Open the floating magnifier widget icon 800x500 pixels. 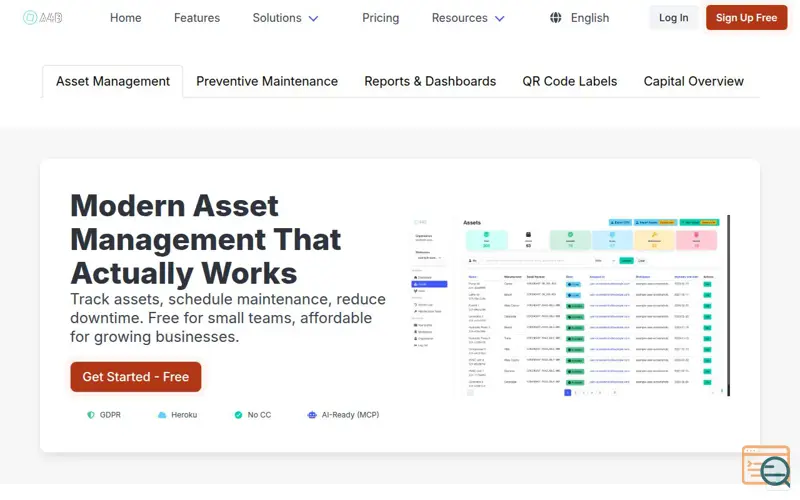(766, 466)
